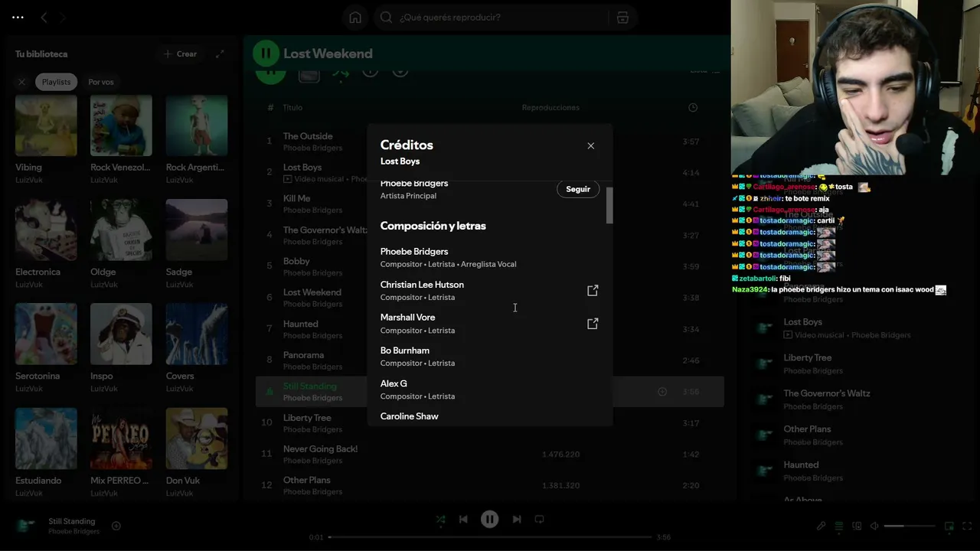Open Christian Lee Hutson's external link icon
980x551 pixels.
(593, 291)
